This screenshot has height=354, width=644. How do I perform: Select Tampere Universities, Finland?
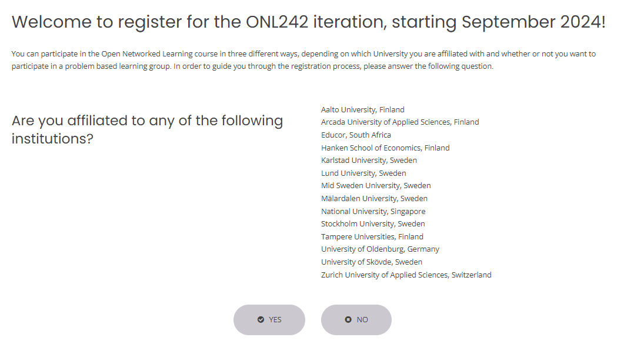click(x=372, y=236)
